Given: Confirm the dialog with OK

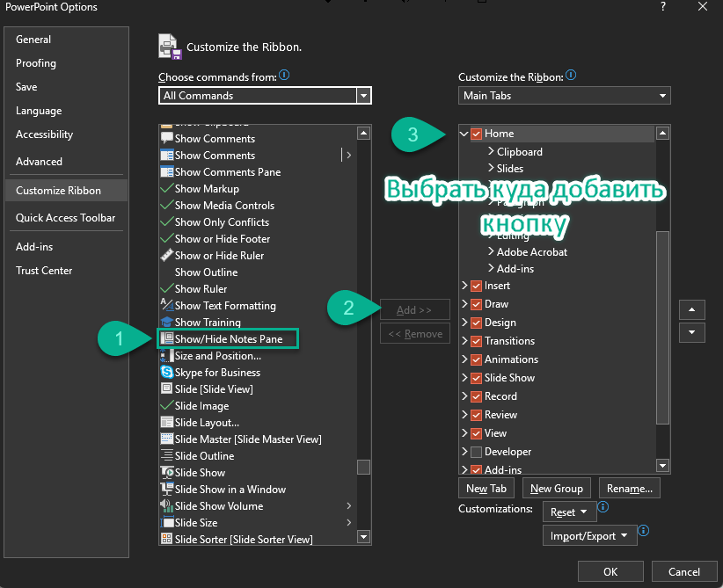Looking at the screenshot, I should pyautogui.click(x=610, y=571).
